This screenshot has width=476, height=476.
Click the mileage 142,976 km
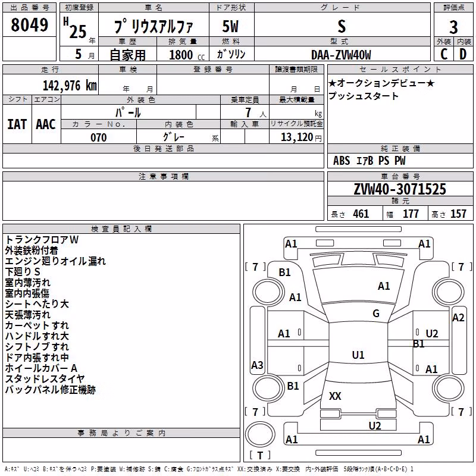tap(70, 86)
